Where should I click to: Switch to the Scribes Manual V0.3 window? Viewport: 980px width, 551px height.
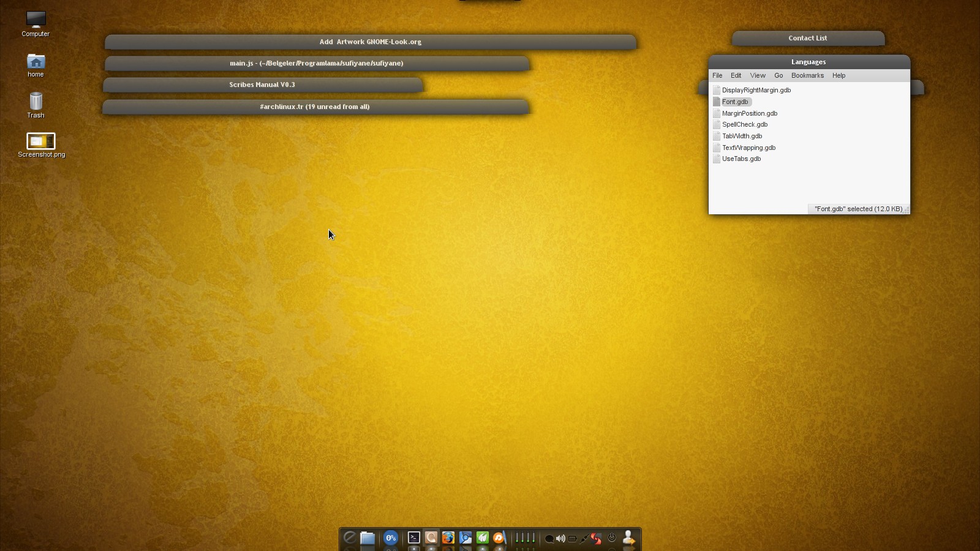(x=263, y=84)
